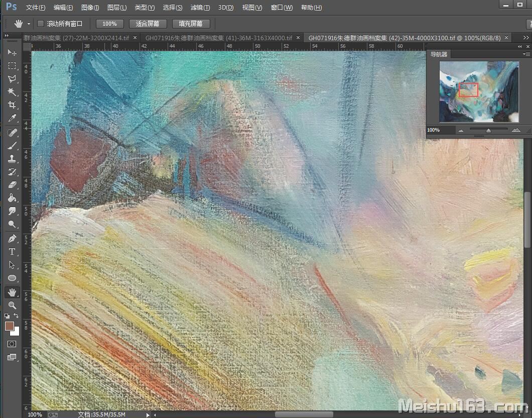Close the (41)-36M-3163X4000.tif document tab
Screen dimensions: 532x418
coord(298,38)
